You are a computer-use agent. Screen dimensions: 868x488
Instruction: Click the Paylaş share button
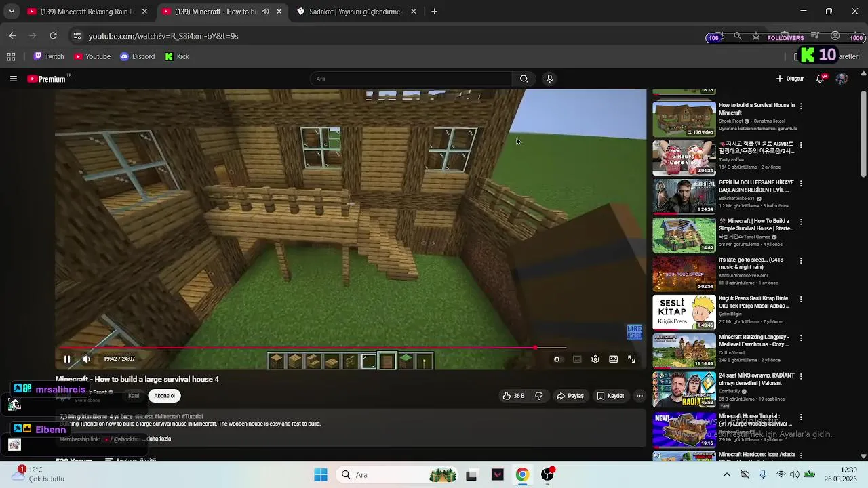coord(570,396)
